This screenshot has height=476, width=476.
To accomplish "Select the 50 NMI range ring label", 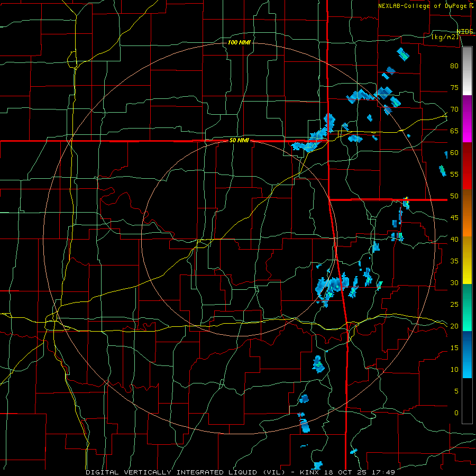I will click(x=239, y=141).
